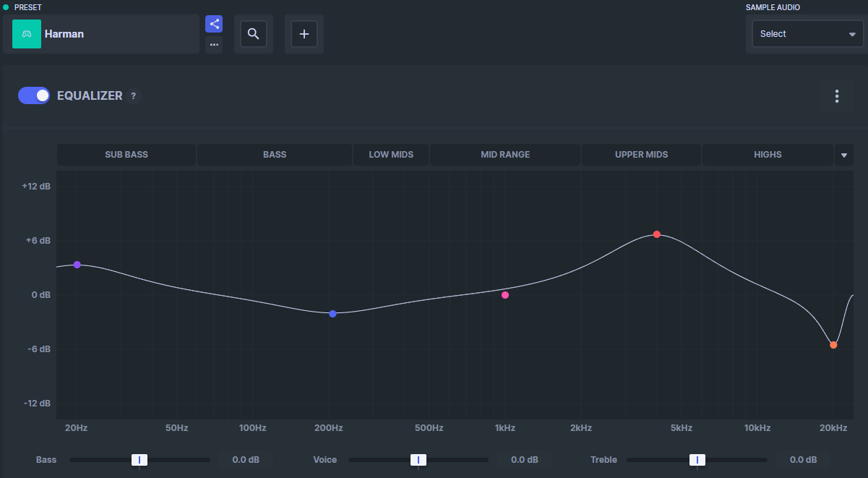
Task: Open equalizer three-dot options menu
Action: [837, 96]
